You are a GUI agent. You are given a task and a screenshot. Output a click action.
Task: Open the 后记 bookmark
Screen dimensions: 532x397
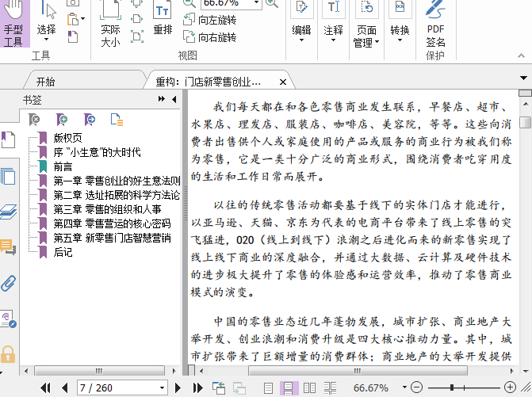[63, 252]
